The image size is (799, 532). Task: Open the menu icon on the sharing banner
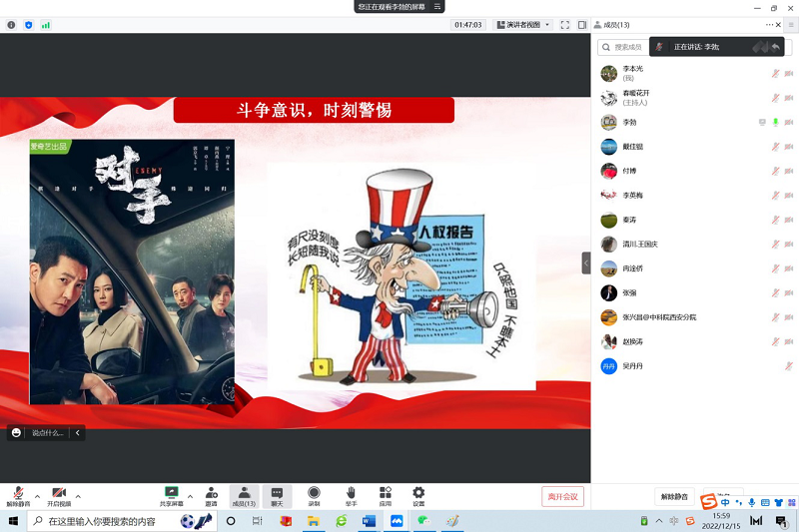pos(437,7)
